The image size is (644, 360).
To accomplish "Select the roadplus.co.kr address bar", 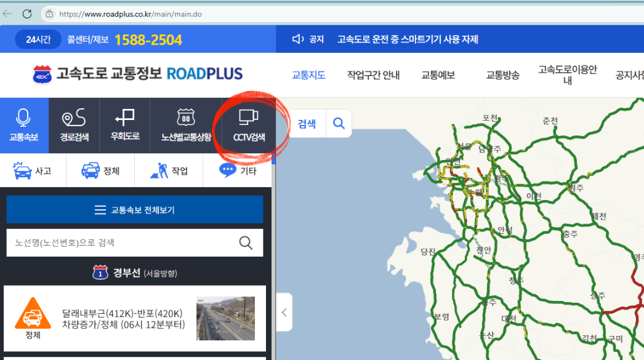I will tap(130, 14).
